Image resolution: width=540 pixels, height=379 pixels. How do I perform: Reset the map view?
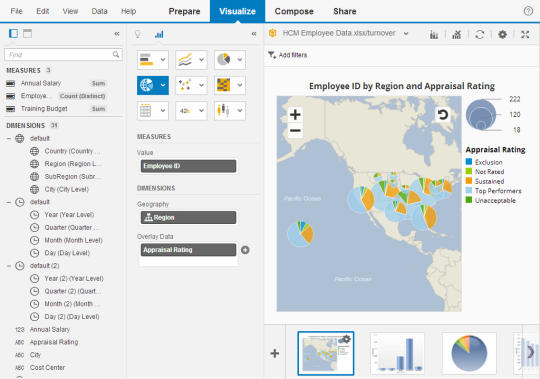pyautogui.click(x=443, y=114)
